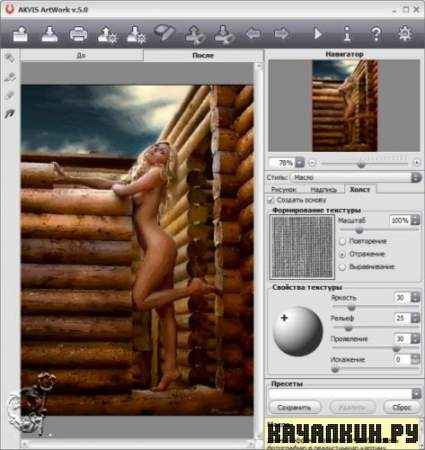Viewport: 425px width, 450px height.
Task: Open the Пресеты dropdown list
Action: coord(416,394)
